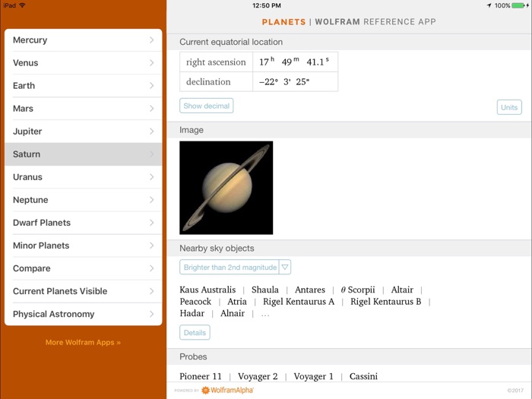Expand the Dwarf Planets chevron
This screenshot has height=399, width=532.
pos(152,223)
